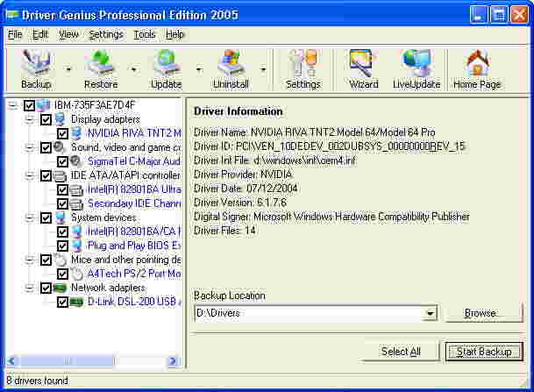The width and height of the screenshot is (534, 392).
Task: Click the Driver Genius title bar icon
Action: pos(12,15)
